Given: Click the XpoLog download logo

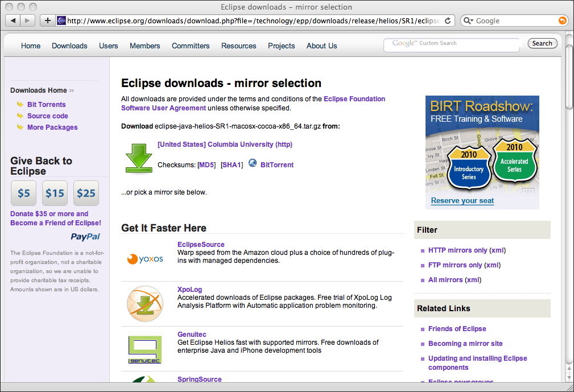Looking at the screenshot, I should 145,304.
